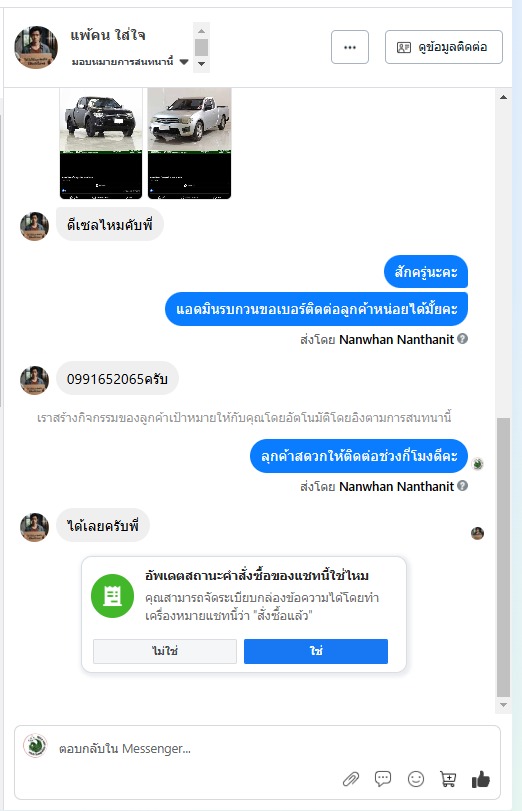Screen dimensions: 522x811
Task: Confirm order status with ใช่ button
Action: pos(316,651)
